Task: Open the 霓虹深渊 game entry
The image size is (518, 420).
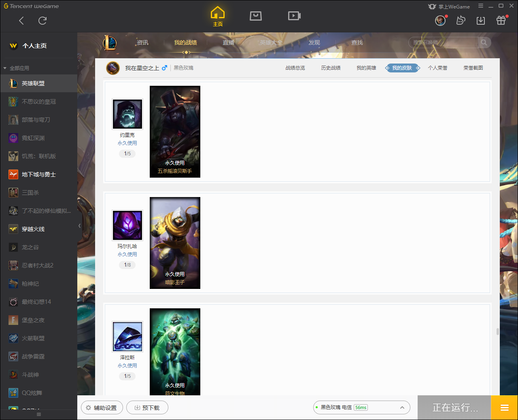Action: coord(39,138)
